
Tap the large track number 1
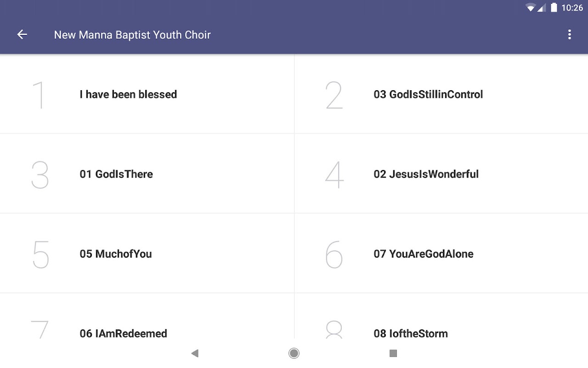pos(40,95)
